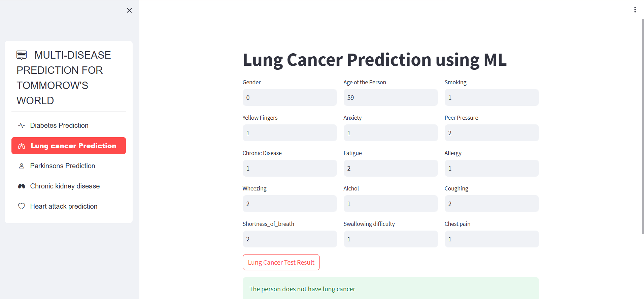
Task: Switch to the Diabetes Prediction page
Action: coord(59,125)
